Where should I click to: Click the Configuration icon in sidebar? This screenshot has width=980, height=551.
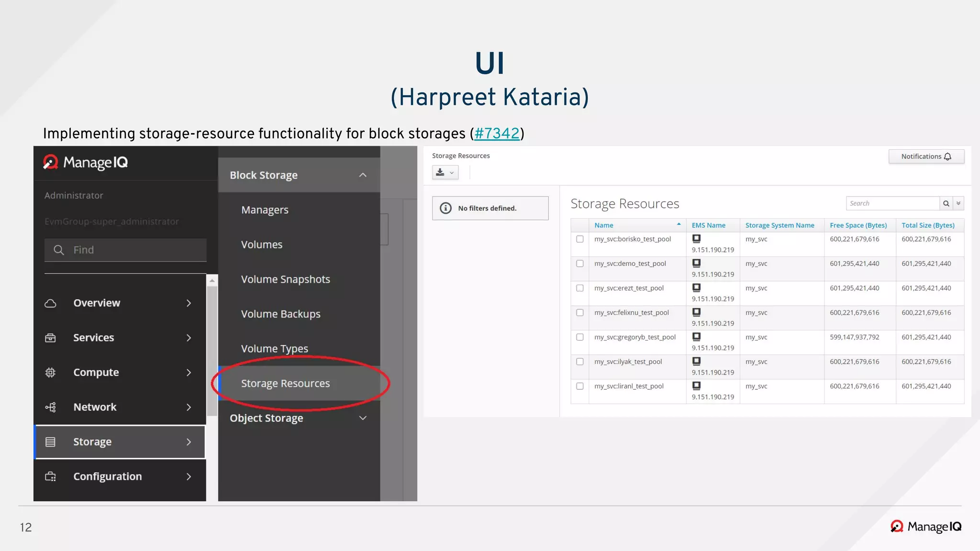click(50, 476)
